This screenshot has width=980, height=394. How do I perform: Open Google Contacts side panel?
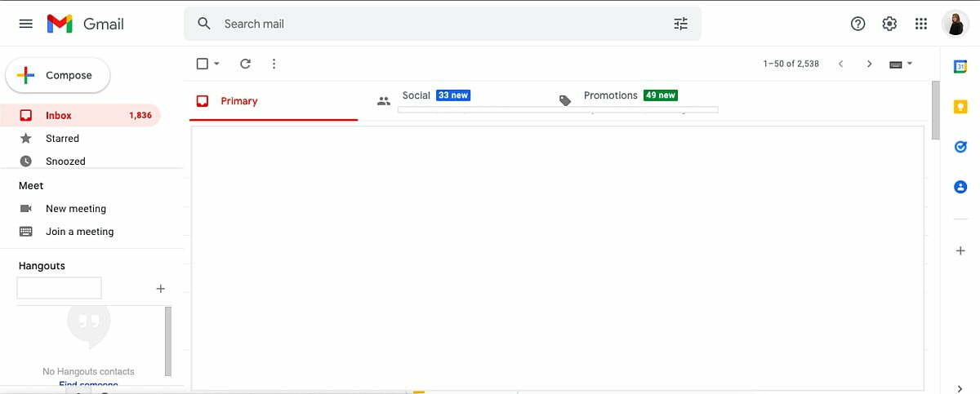click(x=960, y=187)
